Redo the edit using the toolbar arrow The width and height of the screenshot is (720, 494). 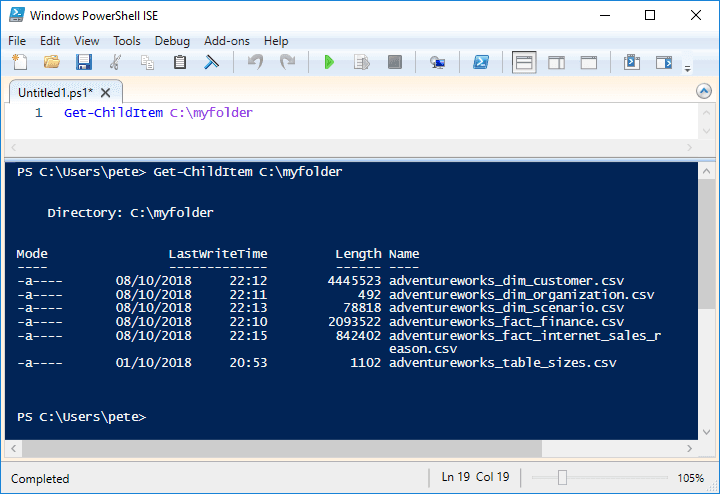point(287,62)
